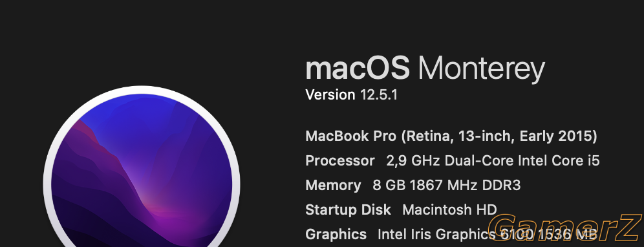Select the 8 GB memory value
Screen dimensions: 644x247
pos(389,186)
